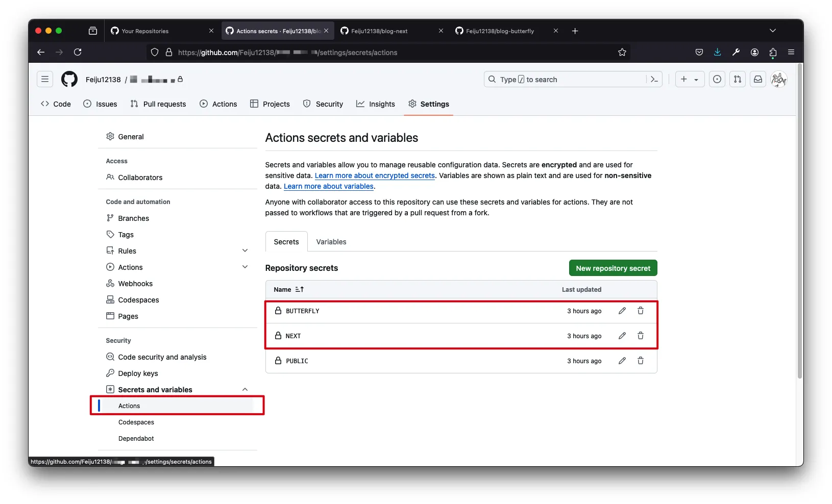
Task: Click New repository secret button
Action: [x=613, y=268]
